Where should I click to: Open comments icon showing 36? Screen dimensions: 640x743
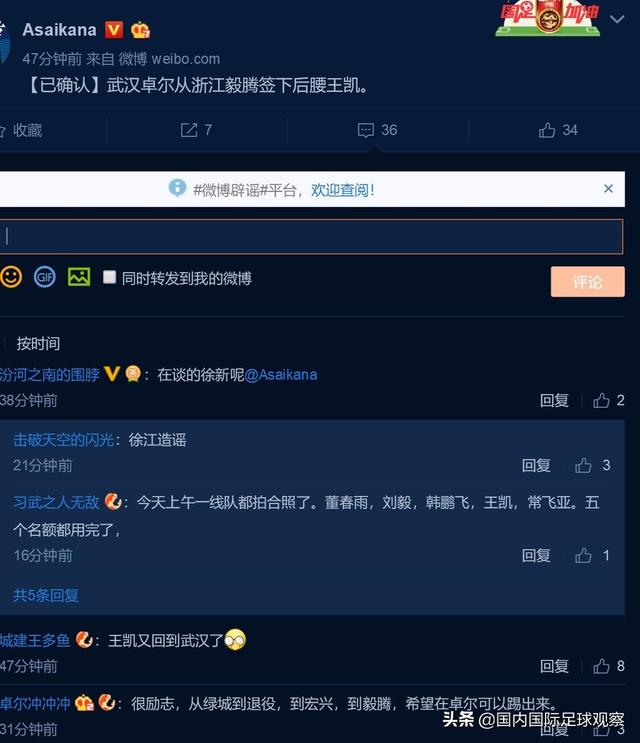(377, 130)
